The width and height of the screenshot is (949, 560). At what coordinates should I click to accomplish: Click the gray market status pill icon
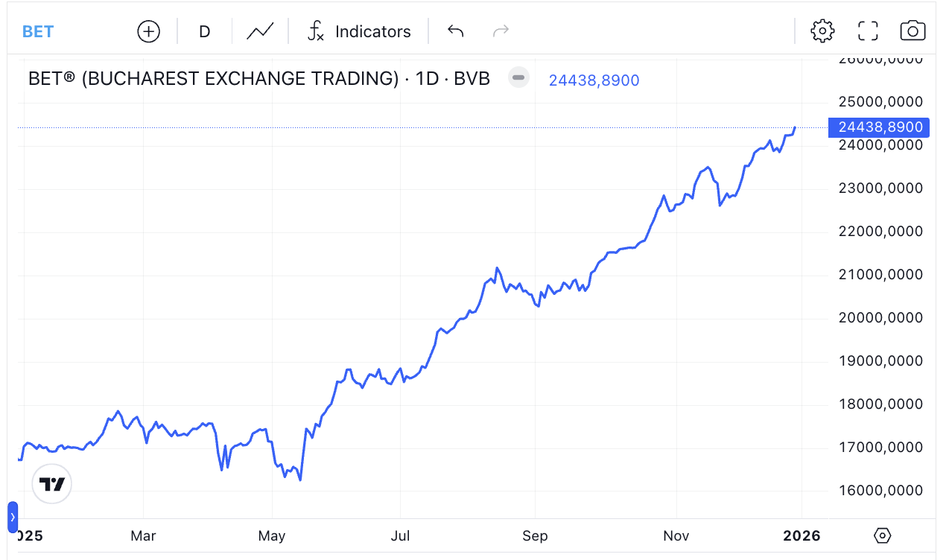(x=518, y=77)
